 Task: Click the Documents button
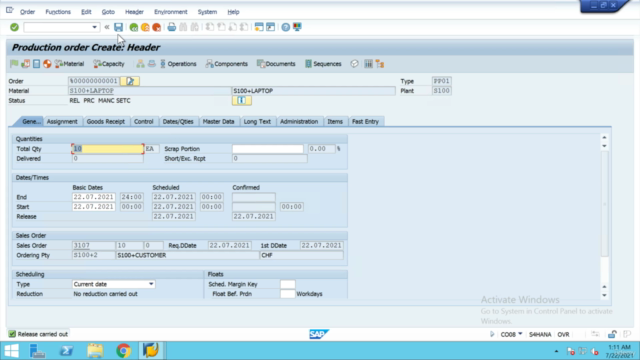[276, 64]
